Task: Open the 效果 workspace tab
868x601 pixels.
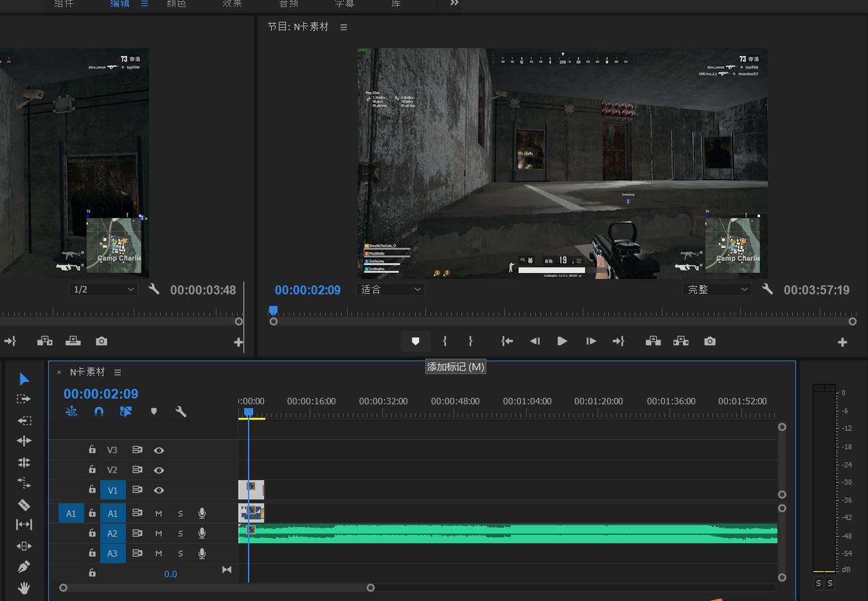Action: [232, 4]
